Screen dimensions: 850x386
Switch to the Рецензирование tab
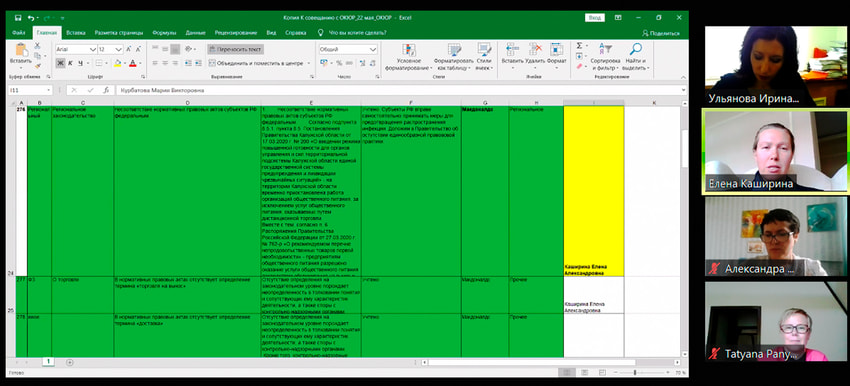[x=236, y=33]
